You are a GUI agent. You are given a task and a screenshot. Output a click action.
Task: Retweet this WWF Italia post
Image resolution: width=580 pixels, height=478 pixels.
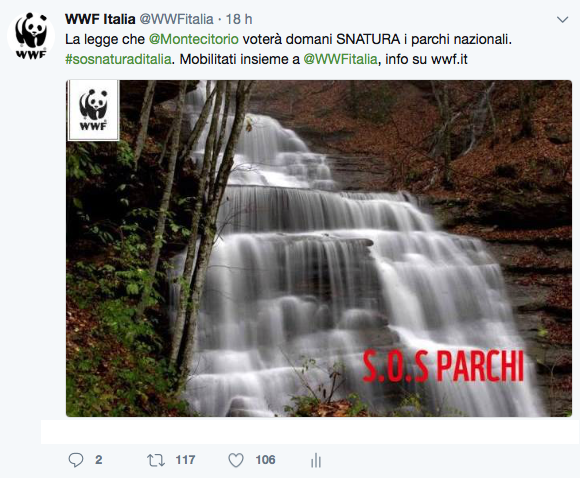(156, 460)
